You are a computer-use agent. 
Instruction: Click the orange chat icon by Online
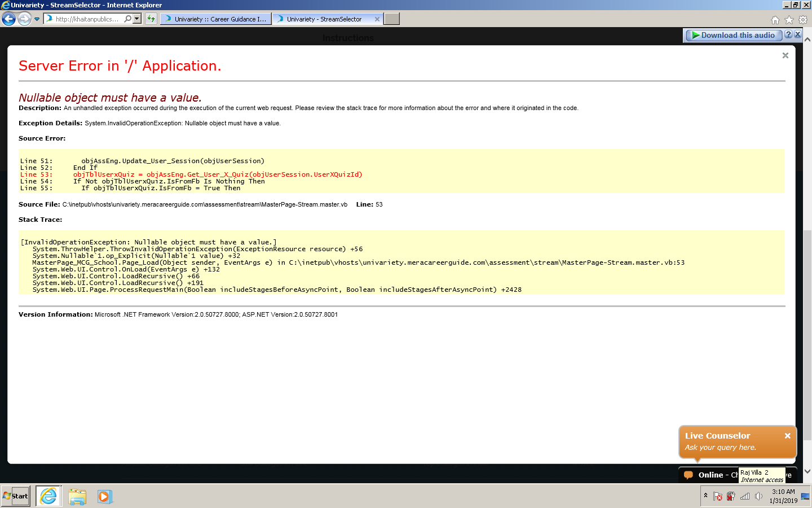tap(688, 475)
